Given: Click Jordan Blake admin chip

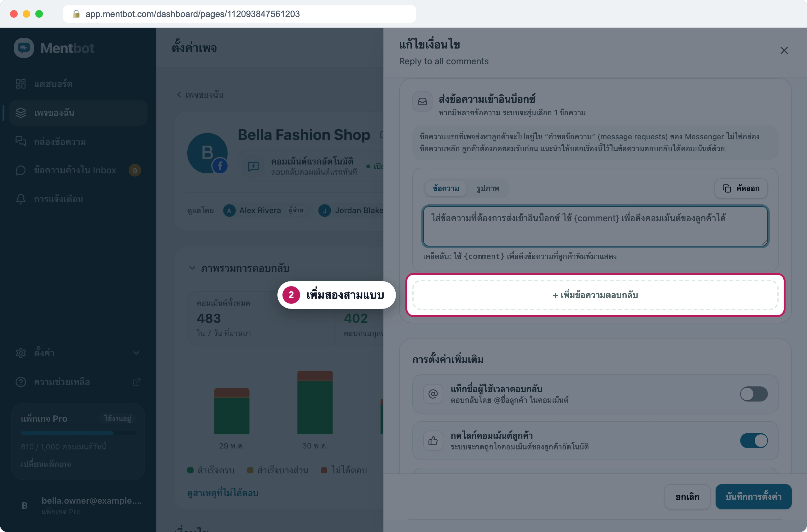Looking at the screenshot, I should pos(351,210).
